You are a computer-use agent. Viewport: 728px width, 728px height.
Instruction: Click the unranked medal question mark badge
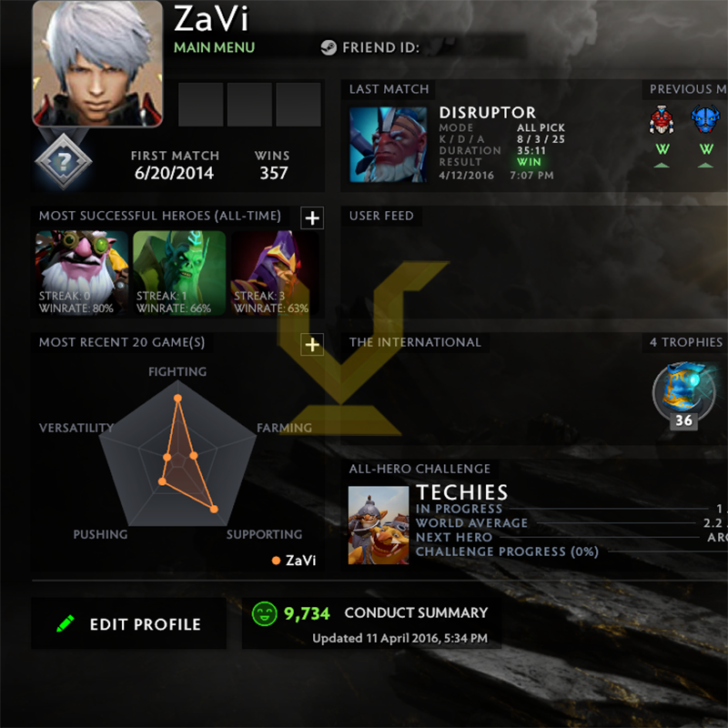(x=64, y=162)
